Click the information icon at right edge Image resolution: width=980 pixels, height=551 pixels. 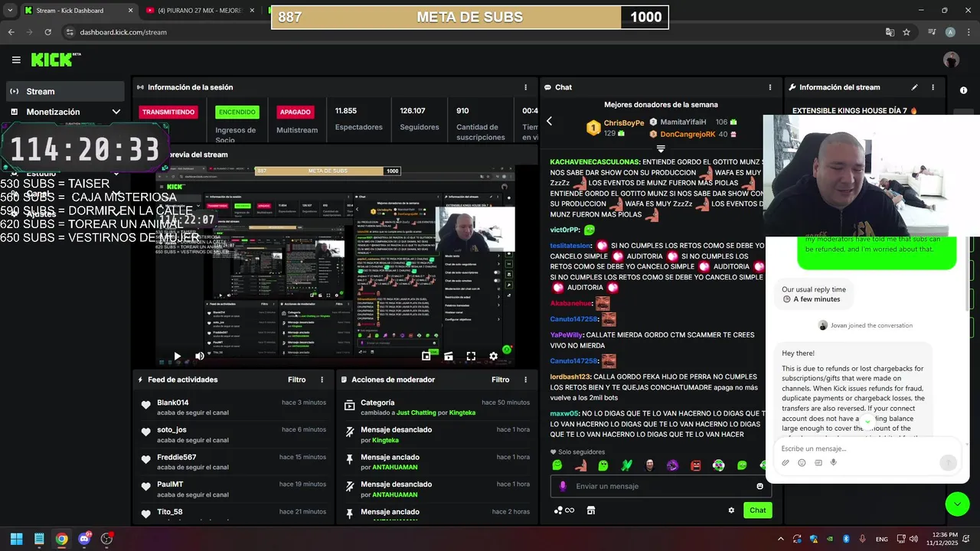click(963, 90)
